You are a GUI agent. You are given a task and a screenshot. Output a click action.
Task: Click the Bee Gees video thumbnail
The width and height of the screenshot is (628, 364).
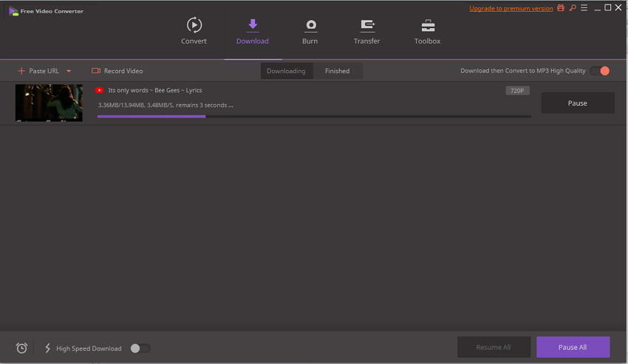(49, 103)
